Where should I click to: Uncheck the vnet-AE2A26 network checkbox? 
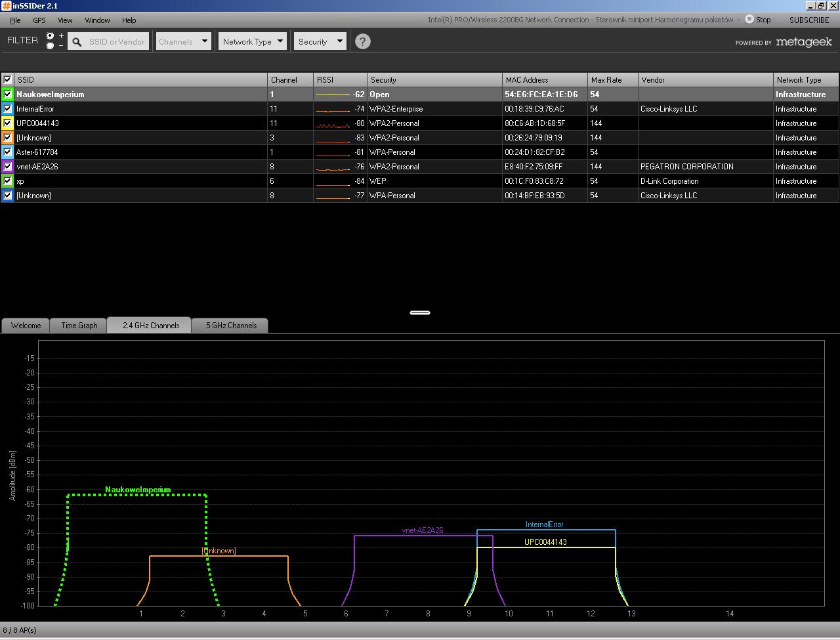(x=8, y=167)
